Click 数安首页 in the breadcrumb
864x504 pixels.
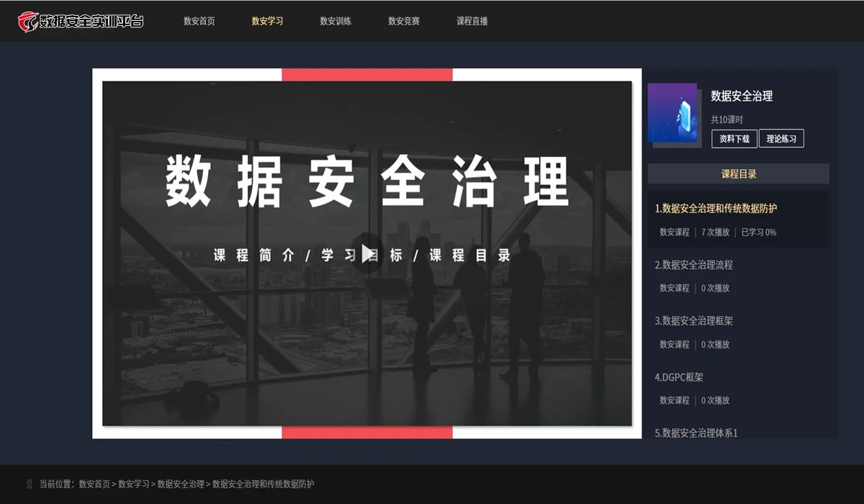pos(94,484)
